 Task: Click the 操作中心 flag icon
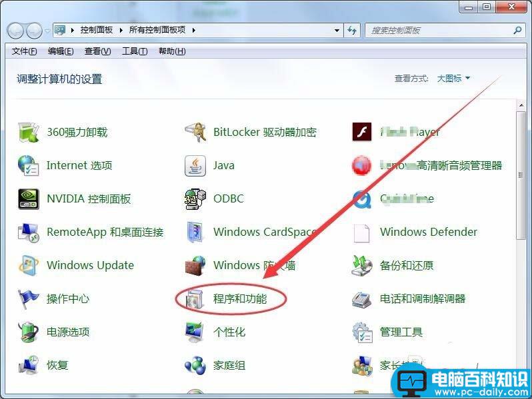click(x=29, y=298)
